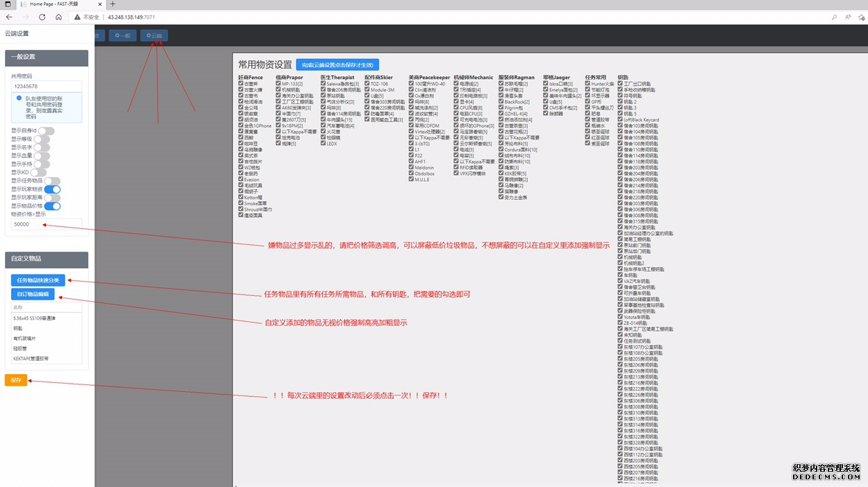Open the read aloud icon
Screen dimensions: 868x487
pyautogui.click(x=848, y=17)
